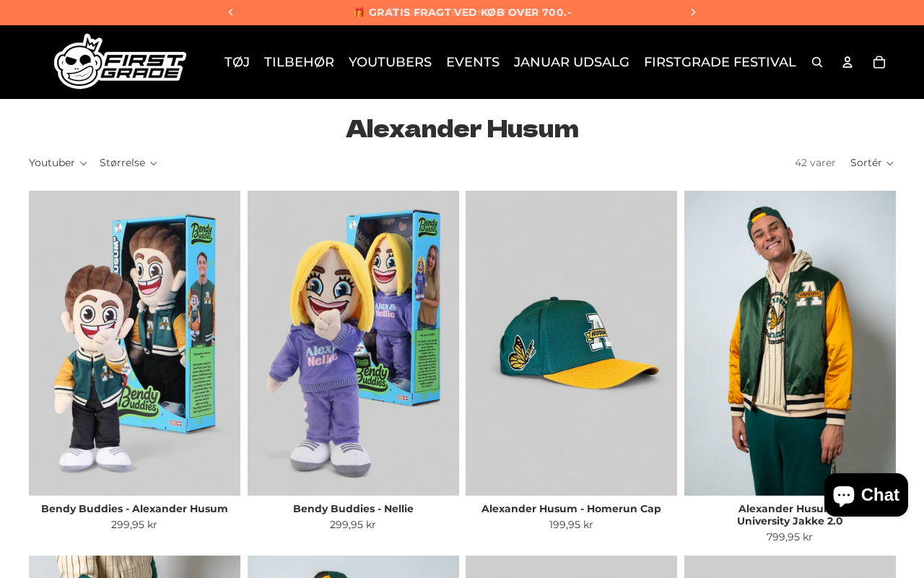Open the YOUTUBERS menu
The height and width of the screenshot is (578, 924).
click(390, 62)
